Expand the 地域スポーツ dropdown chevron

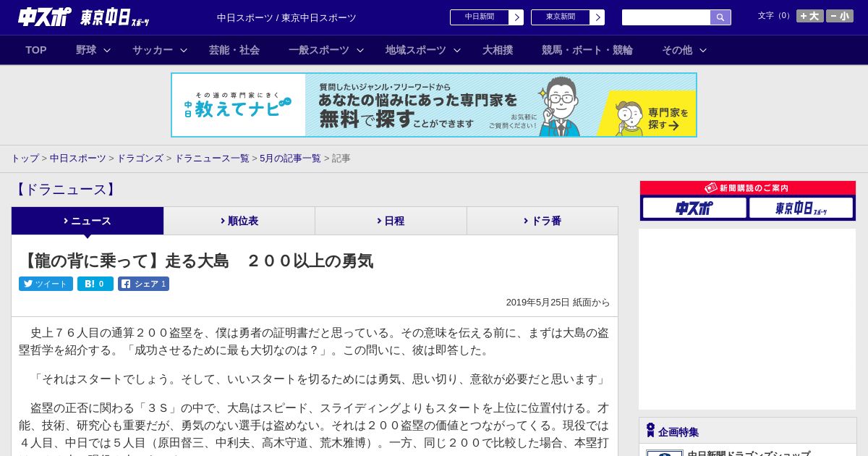[457, 51]
